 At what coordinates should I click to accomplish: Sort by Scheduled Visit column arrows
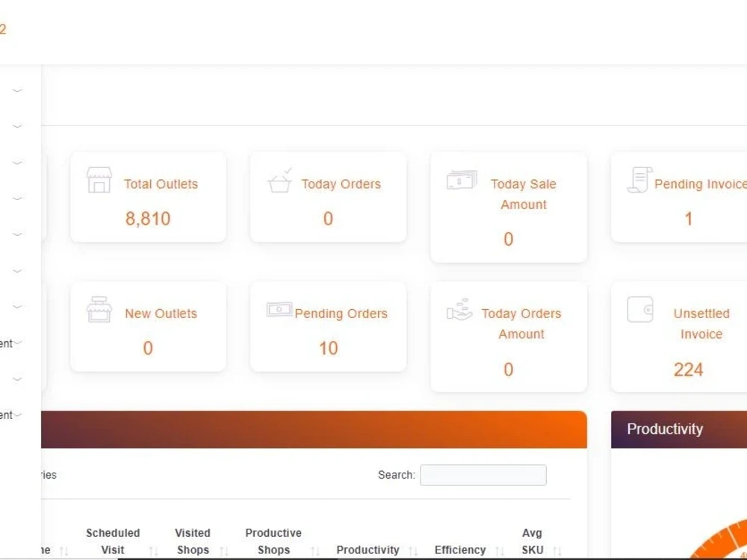pyautogui.click(x=153, y=551)
